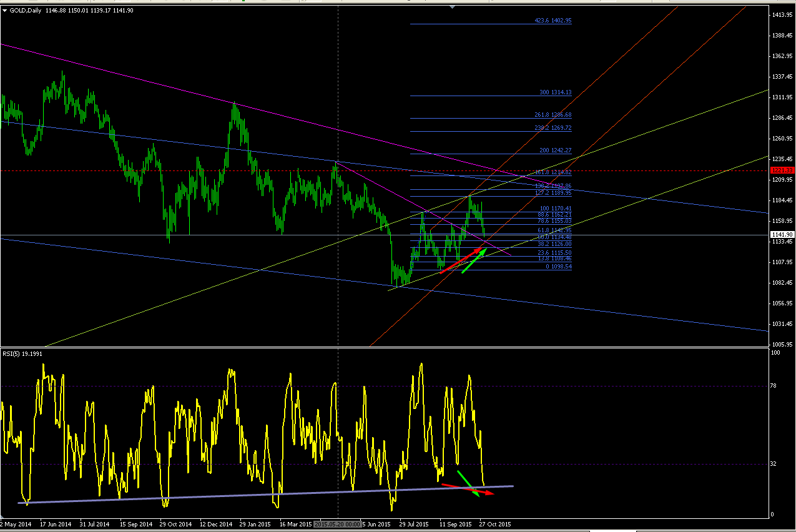Click 1362.95 on the price scale
The width and height of the screenshot is (796, 532).
coord(782,56)
